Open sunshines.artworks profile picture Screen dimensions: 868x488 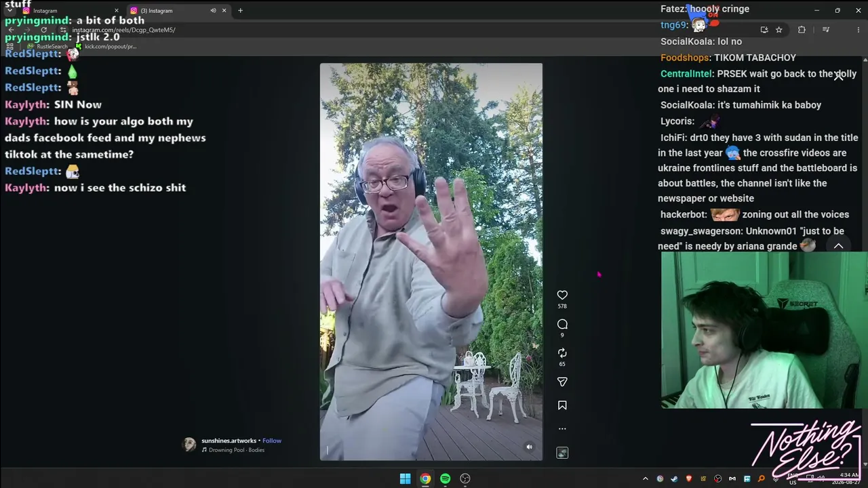[x=189, y=445]
